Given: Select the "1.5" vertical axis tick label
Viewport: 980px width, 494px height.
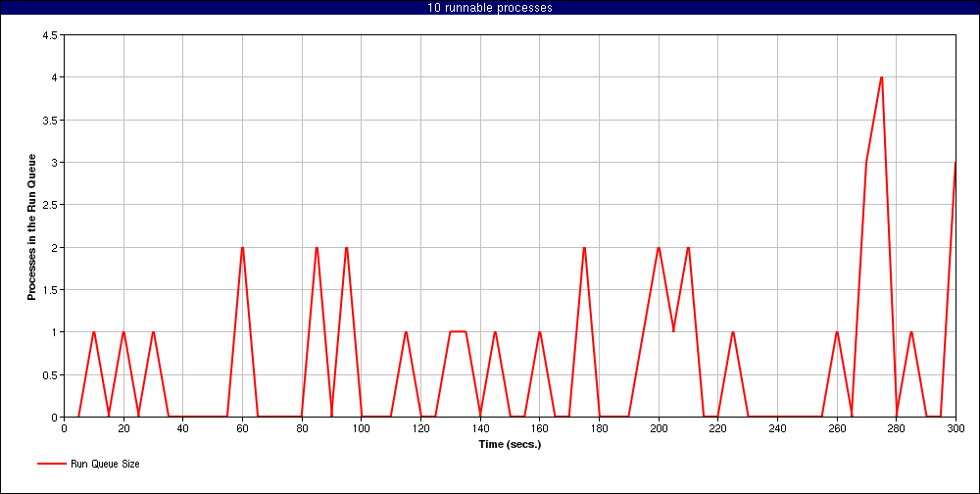Looking at the screenshot, I should tap(51, 289).
